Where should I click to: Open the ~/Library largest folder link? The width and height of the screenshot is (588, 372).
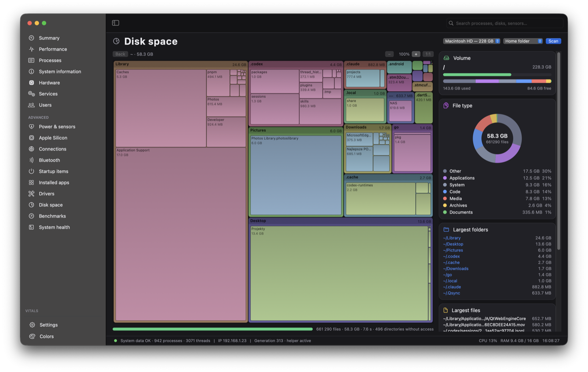[452, 238]
